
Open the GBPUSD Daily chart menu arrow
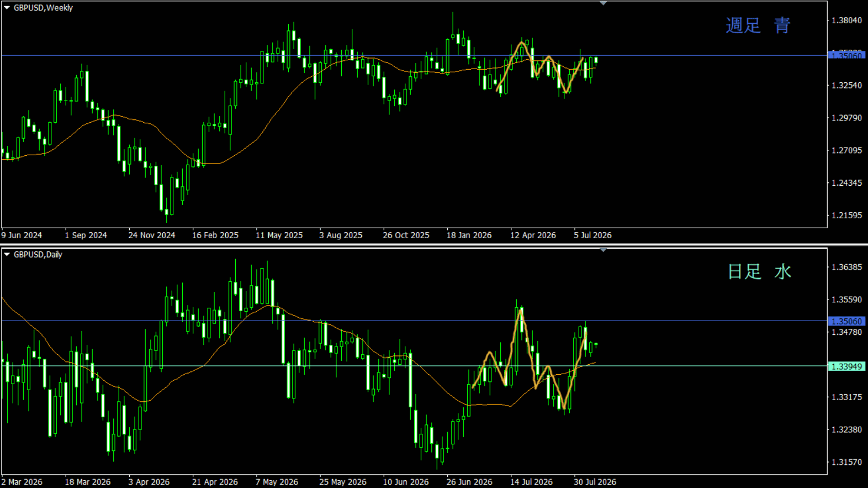point(7,255)
